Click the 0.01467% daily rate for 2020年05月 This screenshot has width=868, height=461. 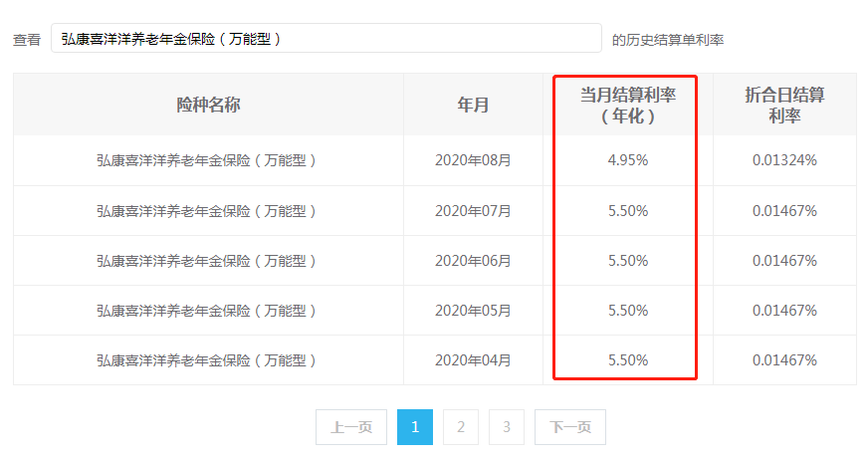[784, 311]
